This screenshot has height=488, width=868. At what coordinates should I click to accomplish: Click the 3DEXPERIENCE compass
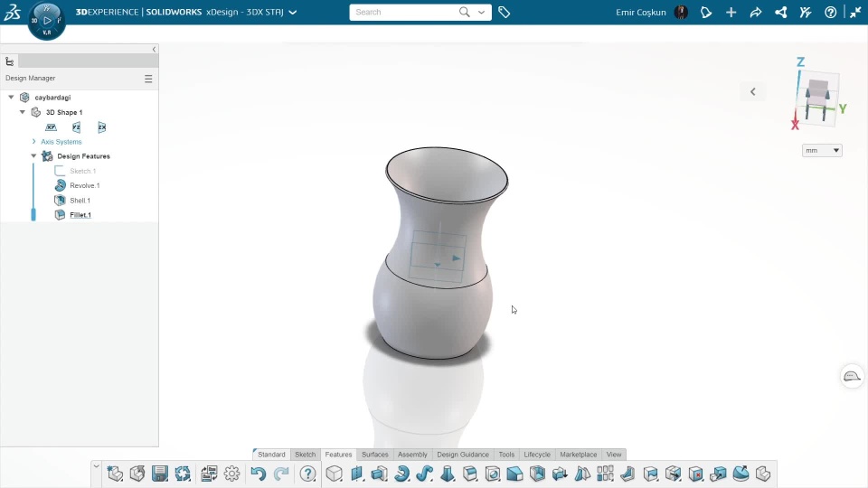pos(46,21)
